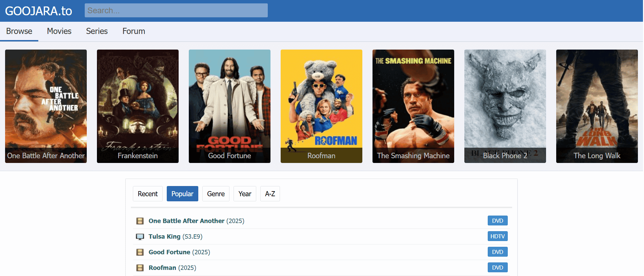Choose the A-Z sorting filter
This screenshot has height=276, width=644.
pyautogui.click(x=270, y=194)
